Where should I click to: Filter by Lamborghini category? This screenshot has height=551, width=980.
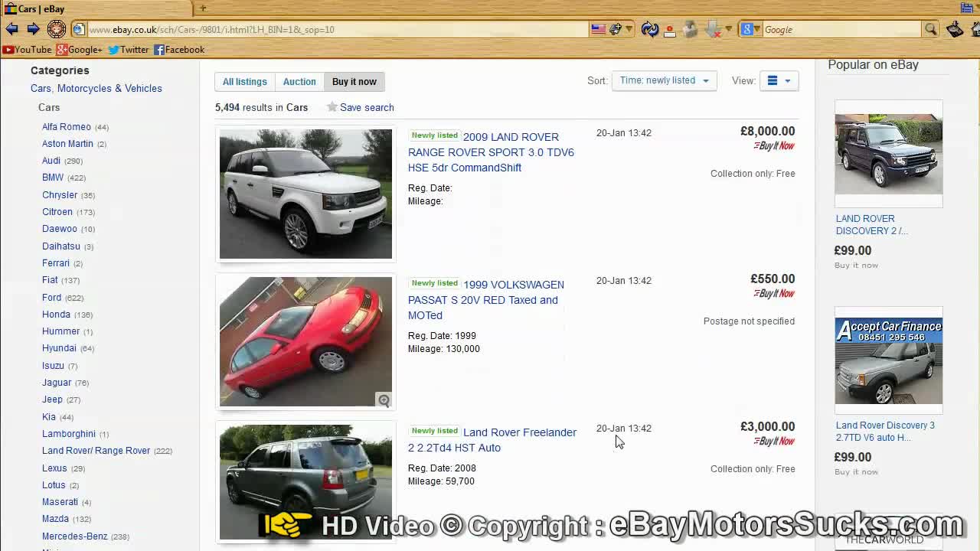(69, 434)
